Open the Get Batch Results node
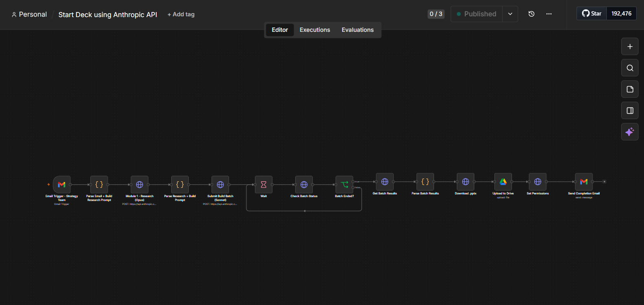Image resolution: width=644 pixels, height=305 pixels. 385,182
